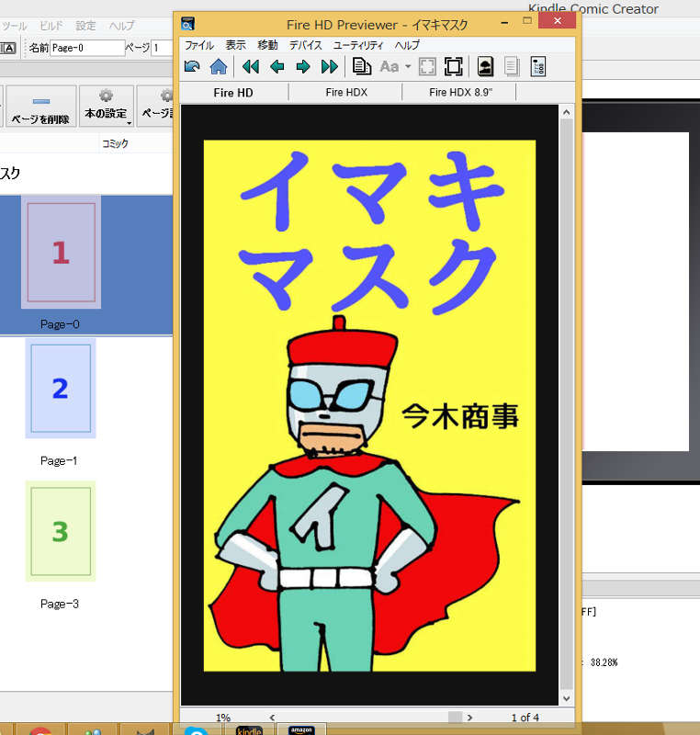Click the Aa font settings icon
Viewport: 700px width, 735px height.
tap(390, 66)
